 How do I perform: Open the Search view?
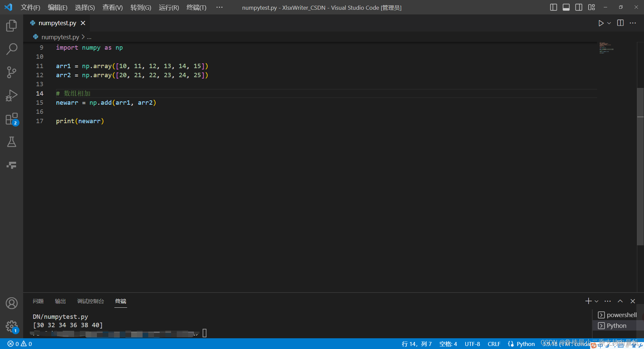pyautogui.click(x=11, y=49)
